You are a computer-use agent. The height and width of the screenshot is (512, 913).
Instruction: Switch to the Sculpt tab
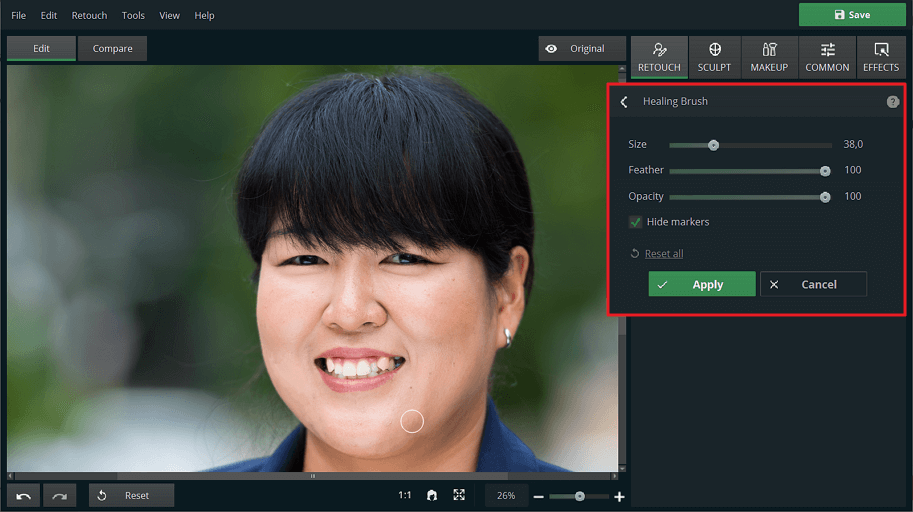714,57
